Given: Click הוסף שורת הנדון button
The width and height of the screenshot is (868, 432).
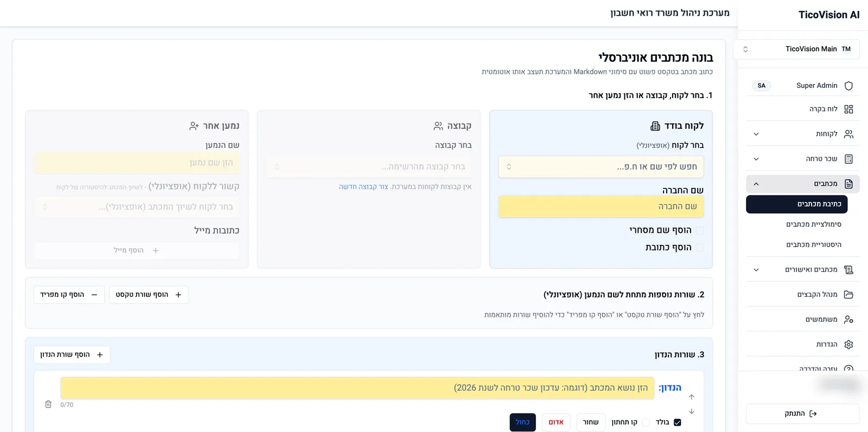Looking at the screenshot, I should 72,355.
